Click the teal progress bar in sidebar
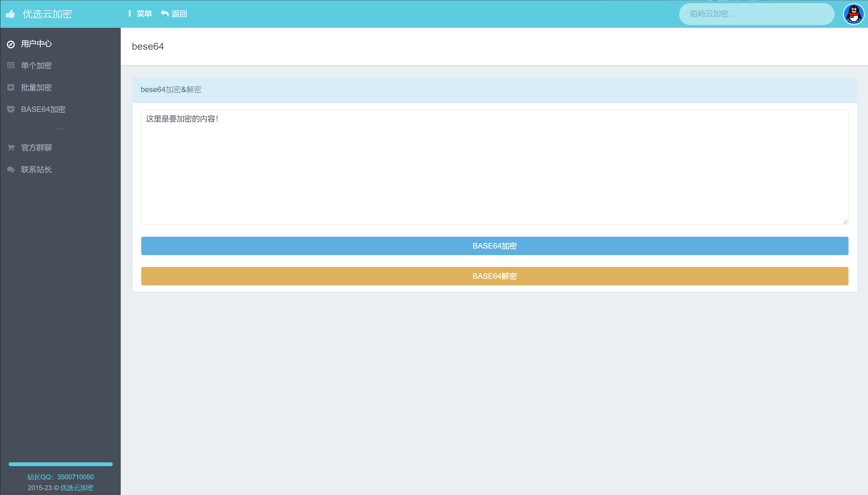This screenshot has height=495, width=868. (x=61, y=464)
